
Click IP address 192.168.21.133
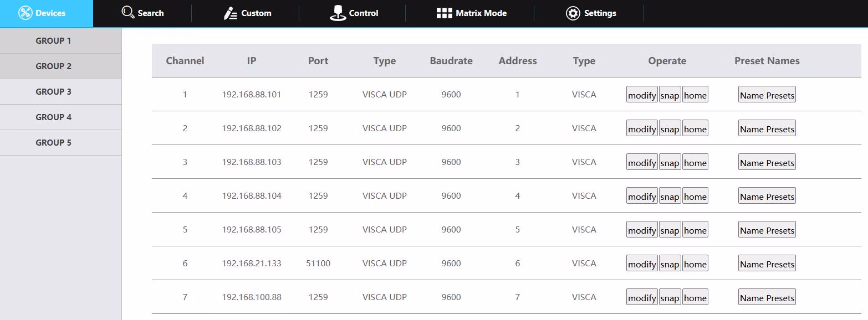pos(252,264)
